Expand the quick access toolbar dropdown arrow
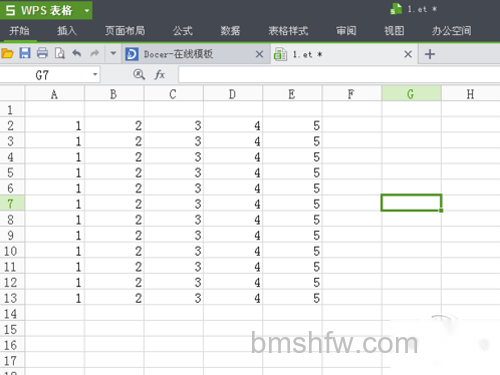Viewport: 500px width, 375px height. 113,53
